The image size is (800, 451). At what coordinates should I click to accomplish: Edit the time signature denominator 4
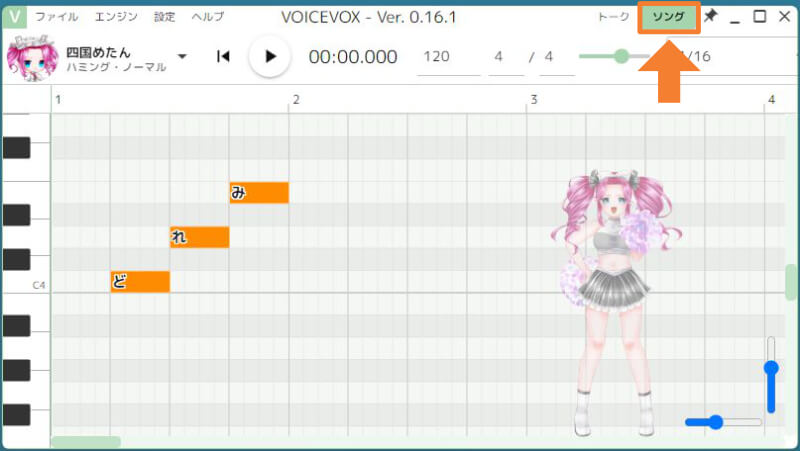[557, 57]
